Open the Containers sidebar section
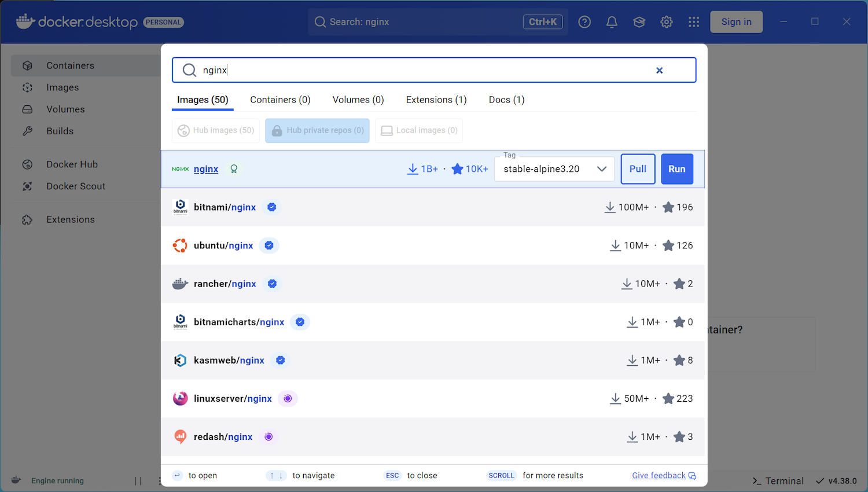The image size is (868, 492). (x=86, y=65)
